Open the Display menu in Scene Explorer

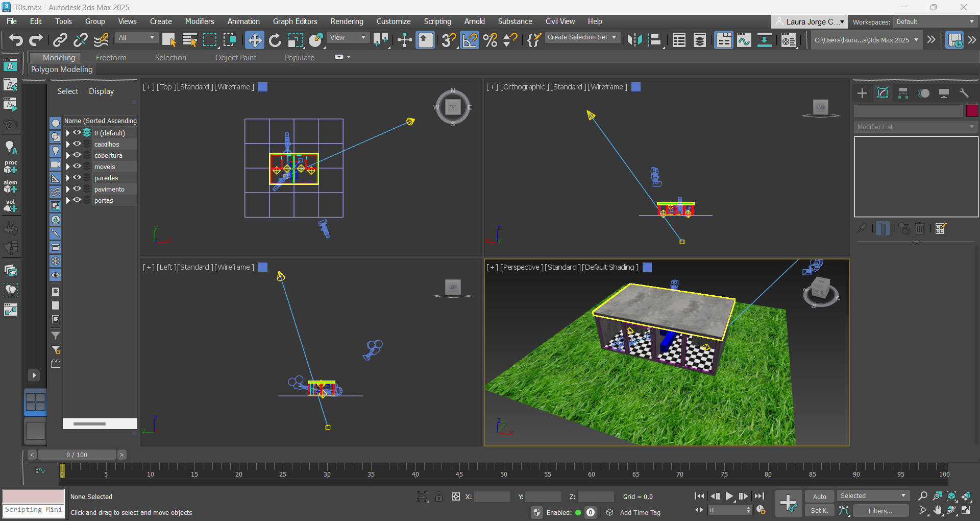(x=101, y=91)
